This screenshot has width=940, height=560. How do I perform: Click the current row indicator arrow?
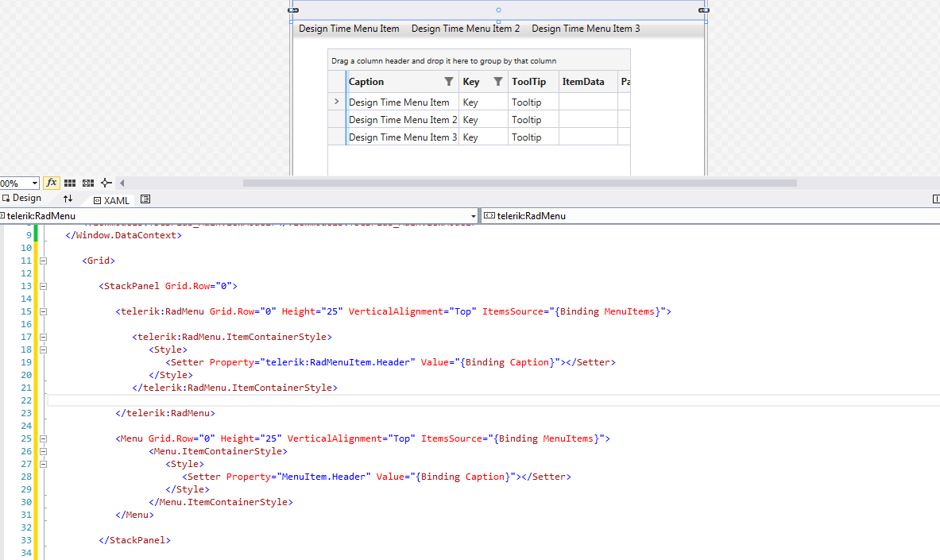(x=336, y=102)
